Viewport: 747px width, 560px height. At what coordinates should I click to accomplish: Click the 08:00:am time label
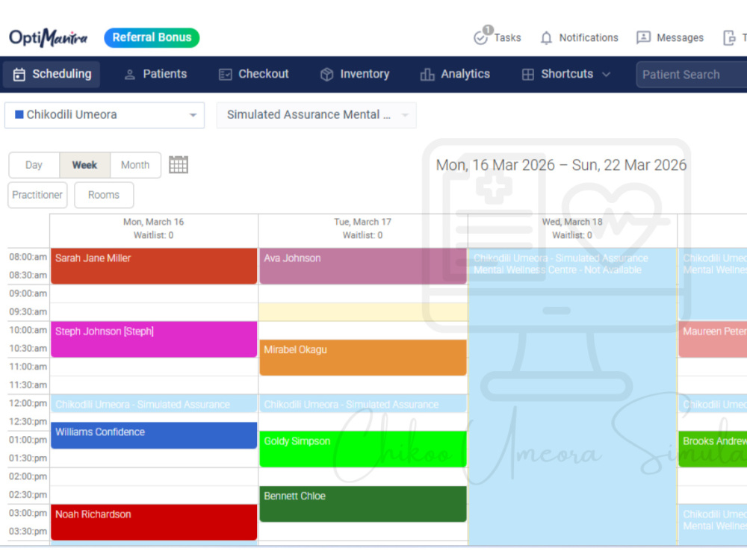(x=28, y=257)
